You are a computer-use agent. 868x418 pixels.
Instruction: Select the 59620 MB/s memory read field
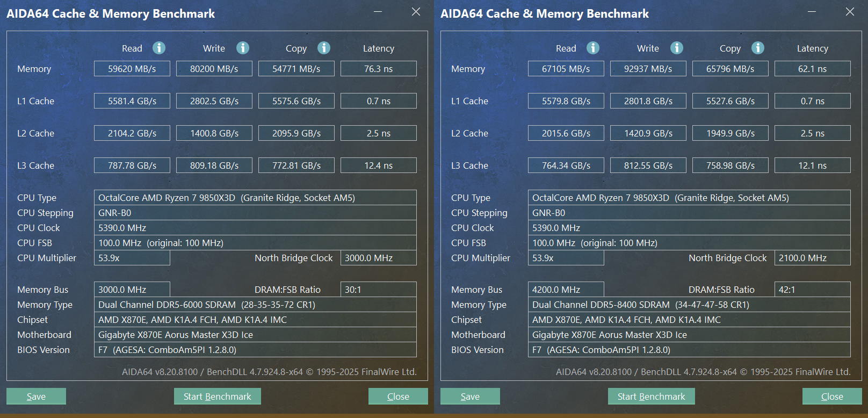click(x=132, y=69)
